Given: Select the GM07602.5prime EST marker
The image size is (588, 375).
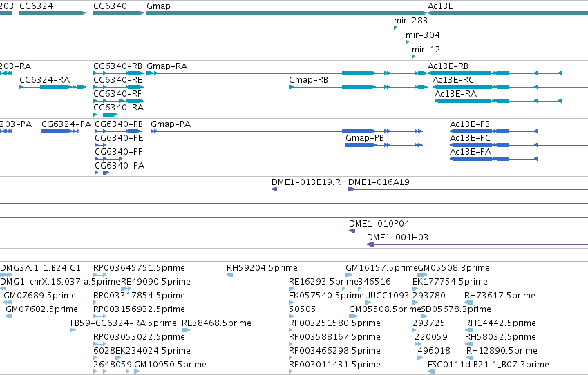Looking at the screenshot, I should (9, 316).
